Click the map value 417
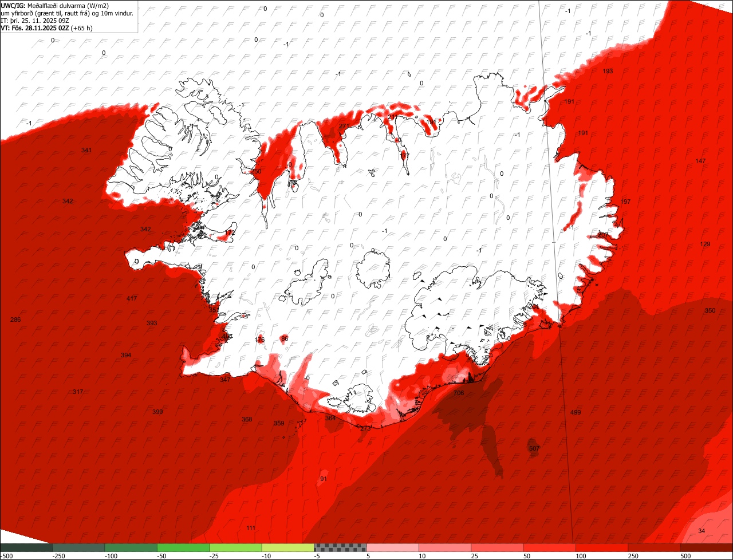 click(132, 299)
